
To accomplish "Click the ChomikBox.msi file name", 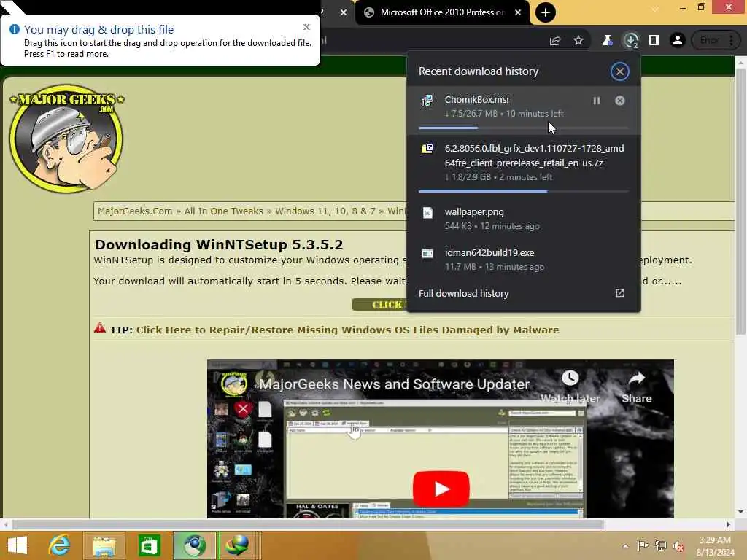I will 476,99.
